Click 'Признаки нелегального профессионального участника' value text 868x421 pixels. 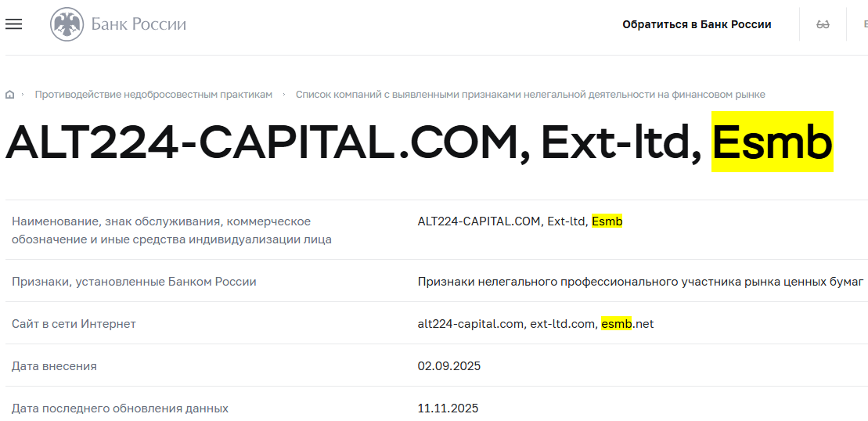tap(640, 281)
